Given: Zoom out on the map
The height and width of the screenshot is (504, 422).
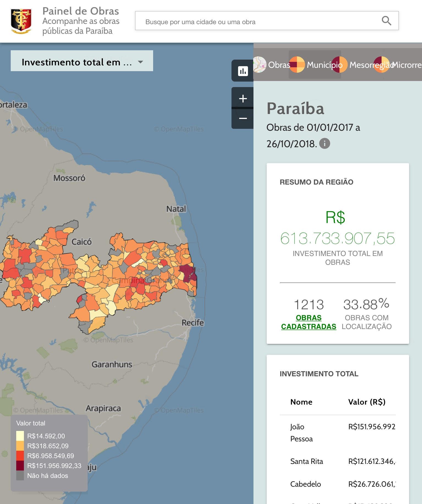Looking at the screenshot, I should pos(243,119).
